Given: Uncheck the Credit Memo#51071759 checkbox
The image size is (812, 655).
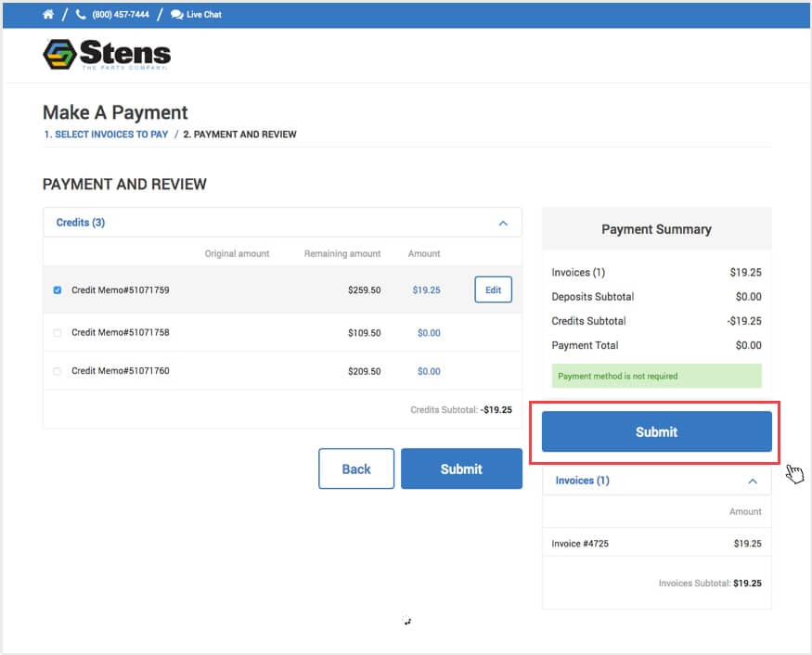Looking at the screenshot, I should point(58,289).
